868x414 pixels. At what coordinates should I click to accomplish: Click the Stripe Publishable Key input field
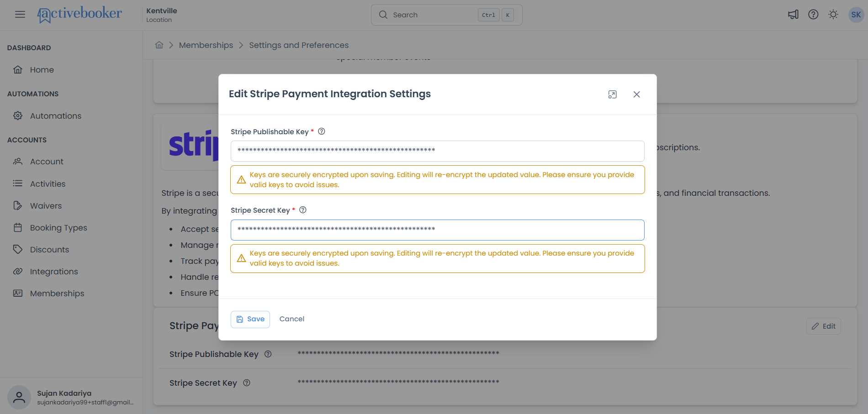point(437,151)
